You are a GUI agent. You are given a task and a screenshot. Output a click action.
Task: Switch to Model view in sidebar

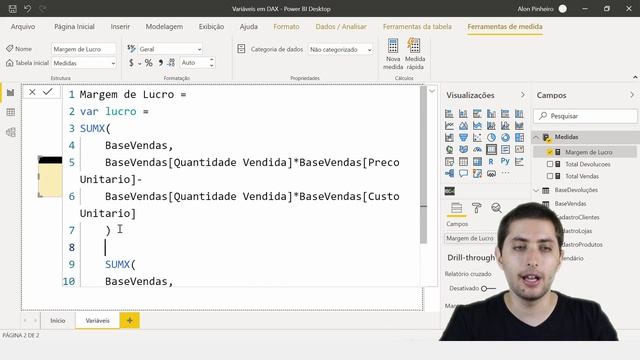pyautogui.click(x=11, y=132)
